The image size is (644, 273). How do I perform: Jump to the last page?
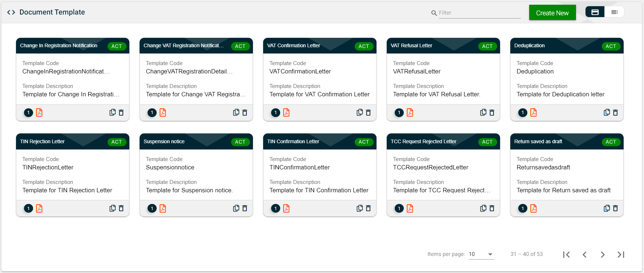(621, 254)
